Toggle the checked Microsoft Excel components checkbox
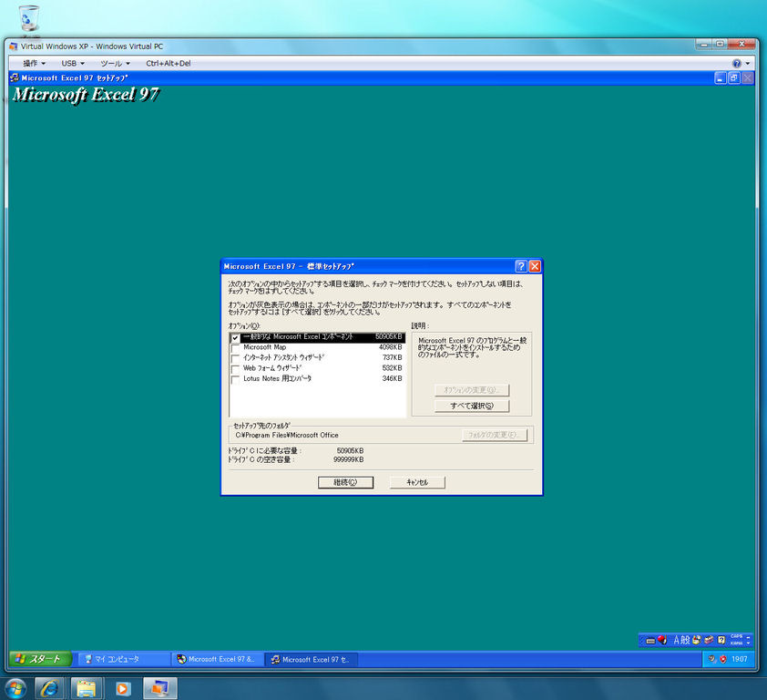The height and width of the screenshot is (700, 767). pyautogui.click(x=235, y=338)
